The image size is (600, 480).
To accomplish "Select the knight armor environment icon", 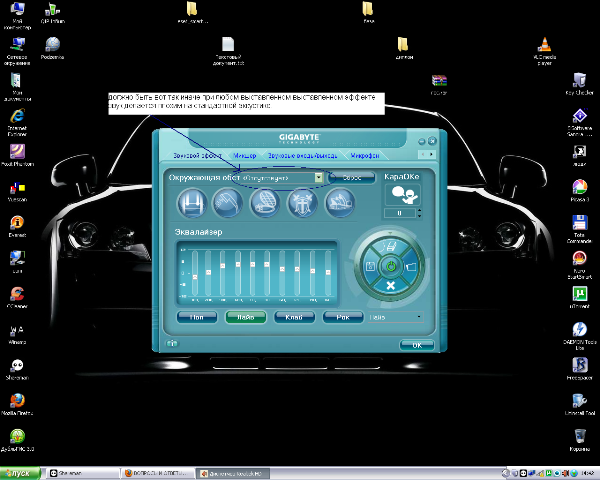I will (x=302, y=203).
